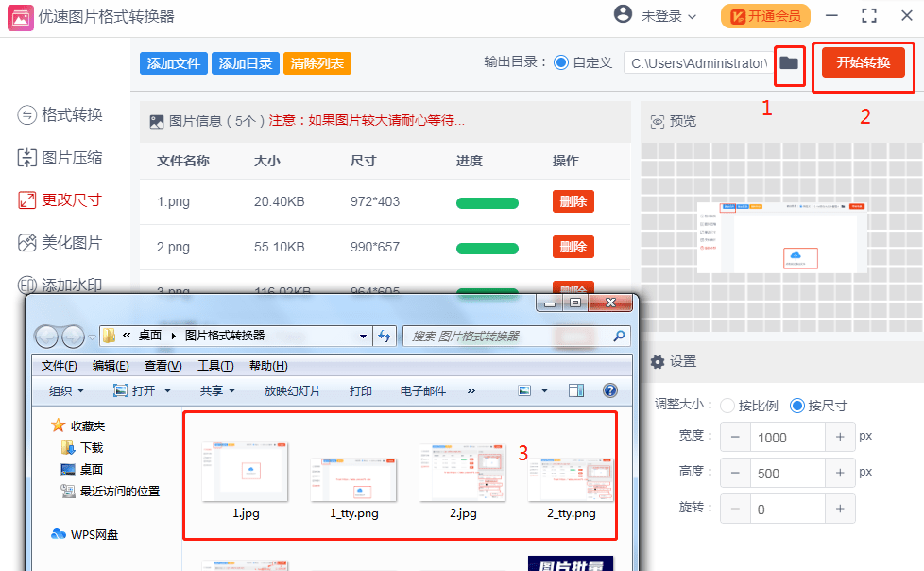Select the 自定义 output directory radio
Viewport: 924px width, 571px height.
(561, 63)
